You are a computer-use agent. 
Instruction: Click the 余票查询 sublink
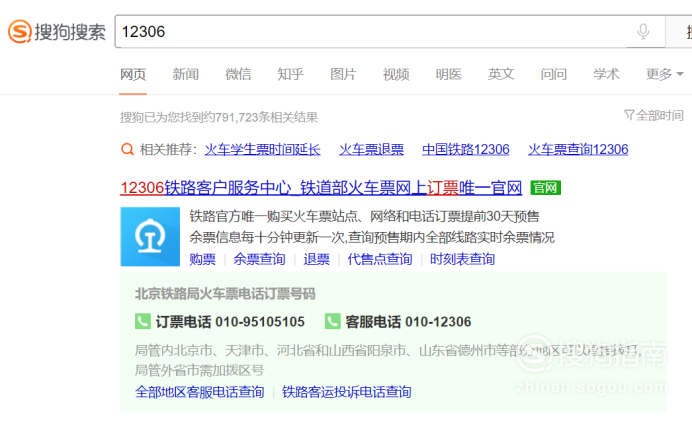click(x=260, y=259)
